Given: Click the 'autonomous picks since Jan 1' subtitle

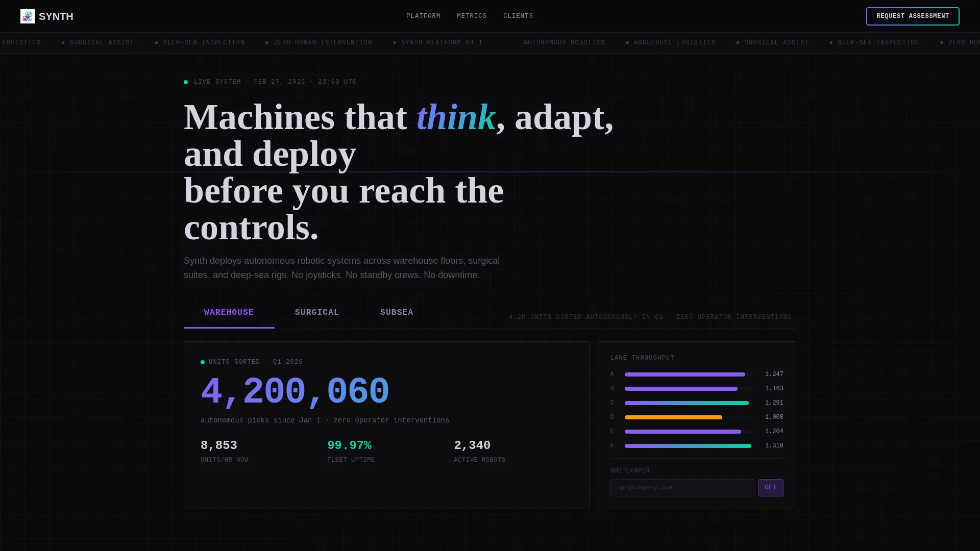Looking at the screenshot, I should (325, 420).
